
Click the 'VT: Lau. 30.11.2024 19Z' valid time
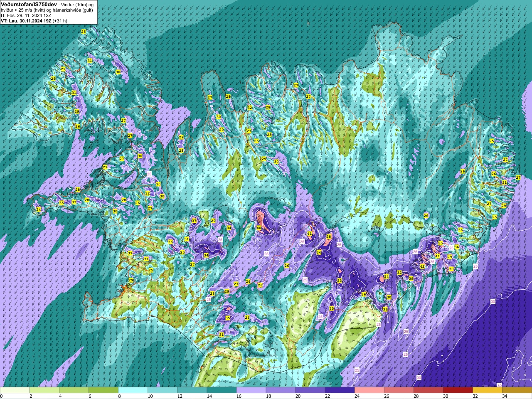pos(26,21)
